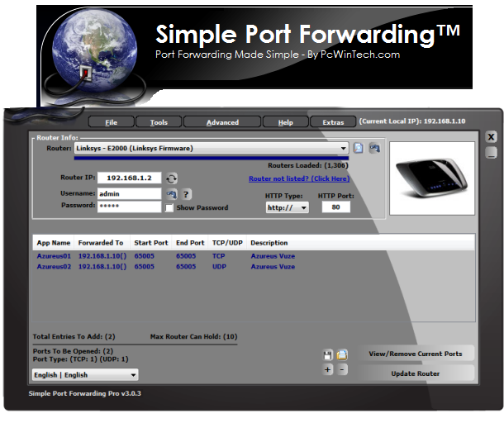Click the Update Router button
Viewport: 504px width, 423px height.
(x=416, y=373)
